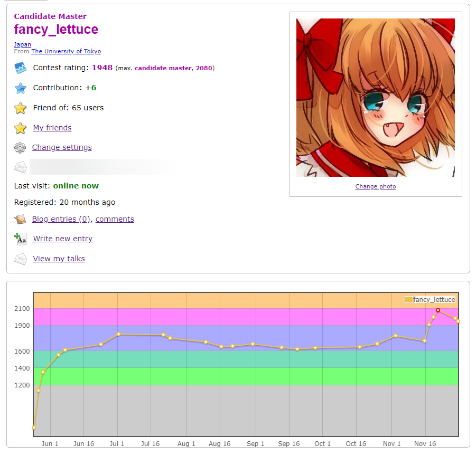Viewport: 476px width, 455px height.
Task: Open Blog entries (0) link
Action: point(61,219)
